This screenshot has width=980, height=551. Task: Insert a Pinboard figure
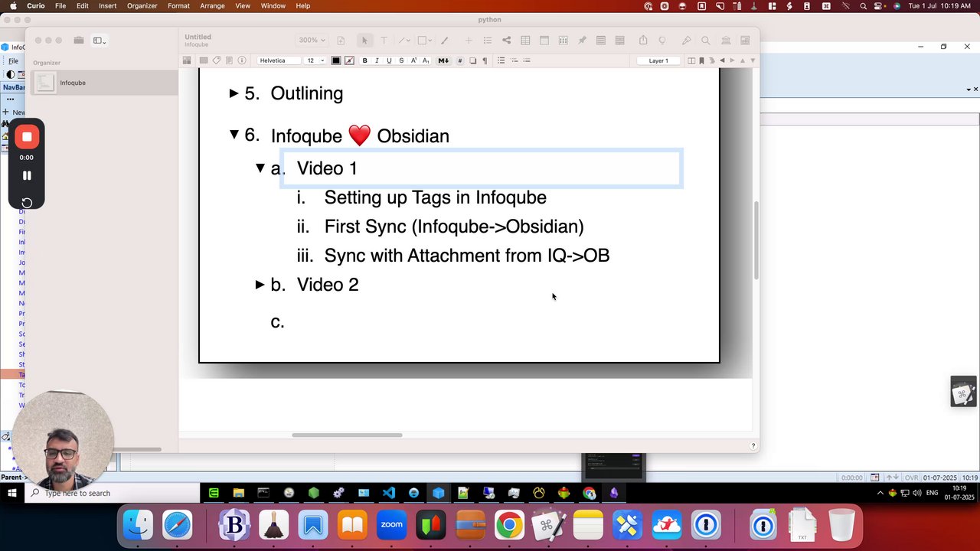(582, 40)
